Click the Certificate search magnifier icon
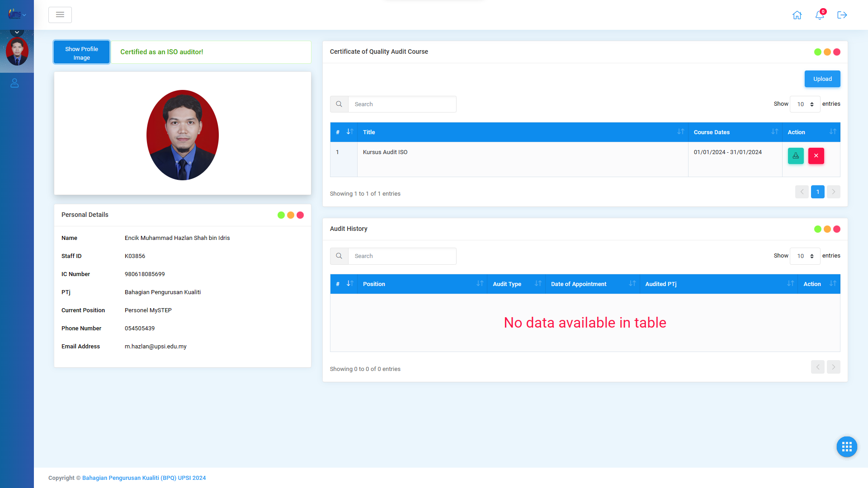Image resolution: width=868 pixels, height=488 pixels. coord(339,104)
